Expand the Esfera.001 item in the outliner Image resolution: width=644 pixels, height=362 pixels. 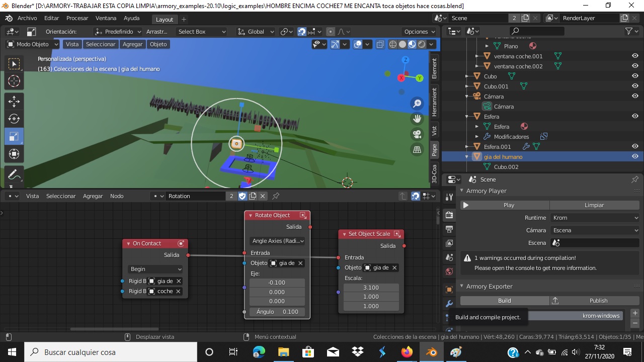click(x=467, y=146)
